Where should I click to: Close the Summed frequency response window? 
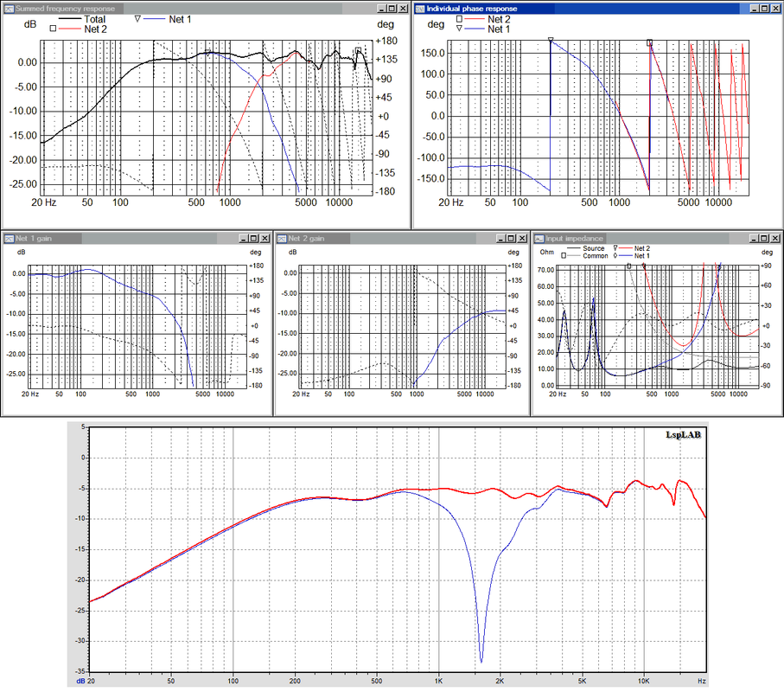pos(403,9)
